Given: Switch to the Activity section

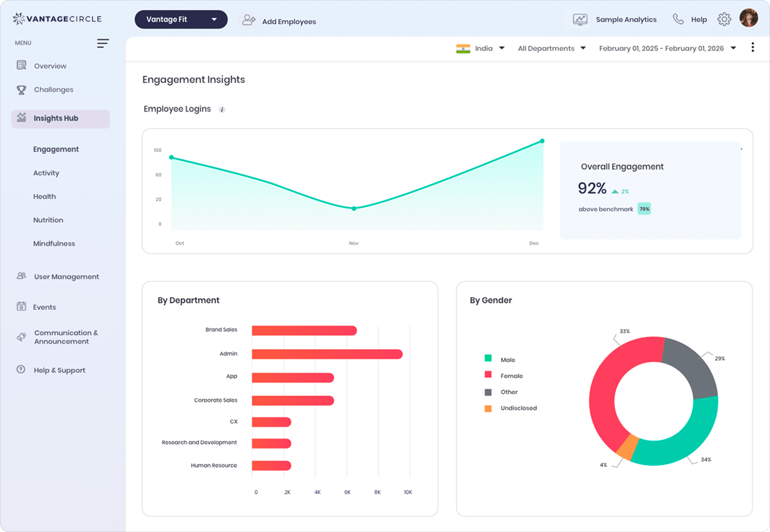Looking at the screenshot, I should tap(46, 173).
